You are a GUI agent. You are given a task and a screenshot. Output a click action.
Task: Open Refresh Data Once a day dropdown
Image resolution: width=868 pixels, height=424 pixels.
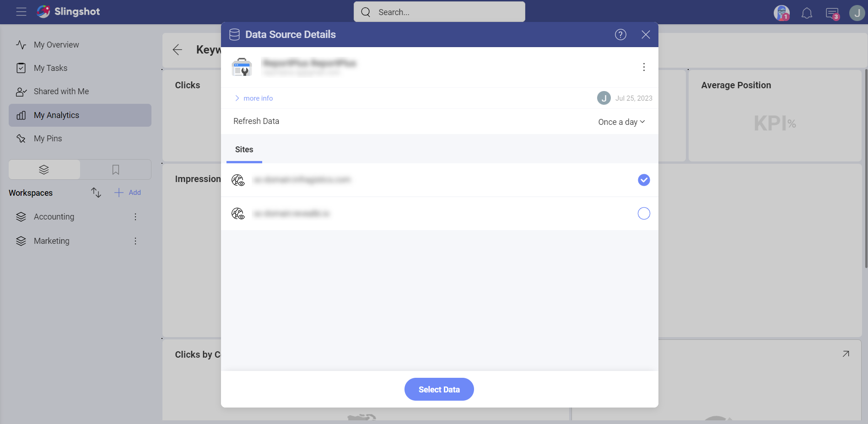click(621, 122)
